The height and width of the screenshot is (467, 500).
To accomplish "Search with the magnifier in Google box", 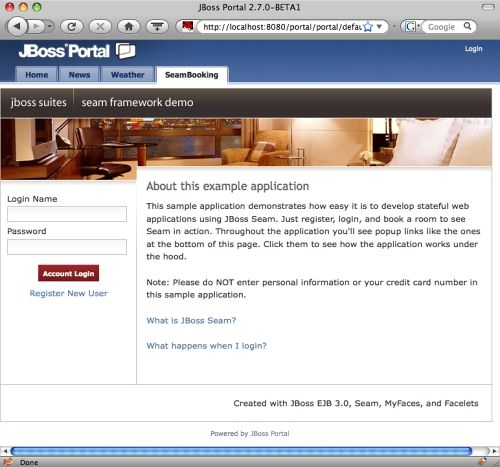I will pyautogui.click(x=468, y=26).
